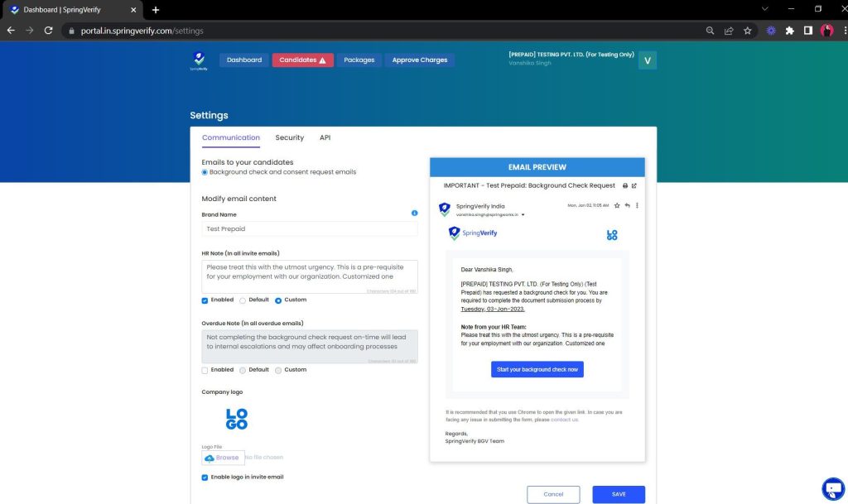848x504 pixels.
Task: Uncheck Enable logo in invite email
Action: 205,477
